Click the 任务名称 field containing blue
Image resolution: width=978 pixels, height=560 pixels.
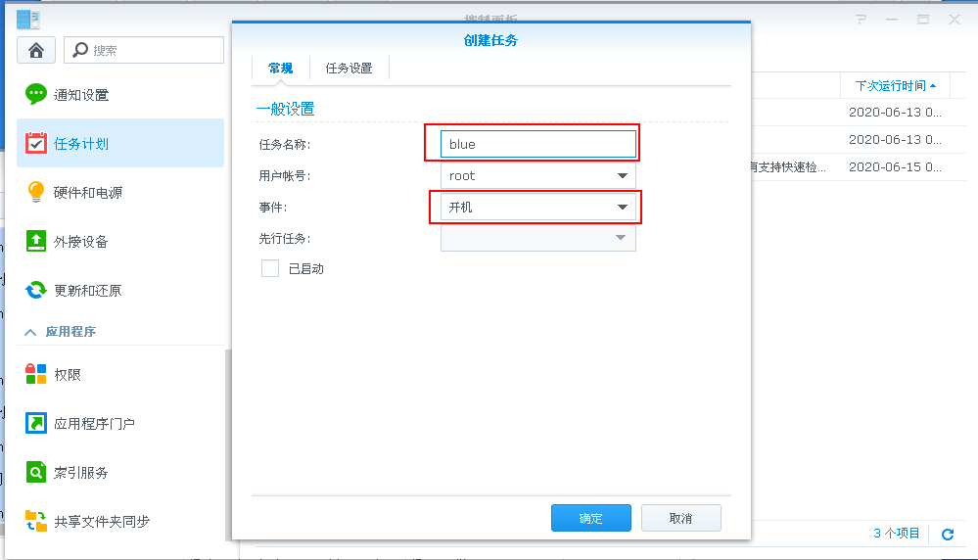[537, 144]
